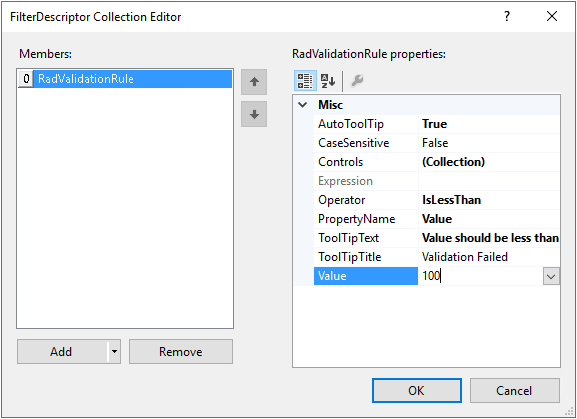577x419 pixels.
Task: Click the Remove button
Action: click(x=181, y=352)
